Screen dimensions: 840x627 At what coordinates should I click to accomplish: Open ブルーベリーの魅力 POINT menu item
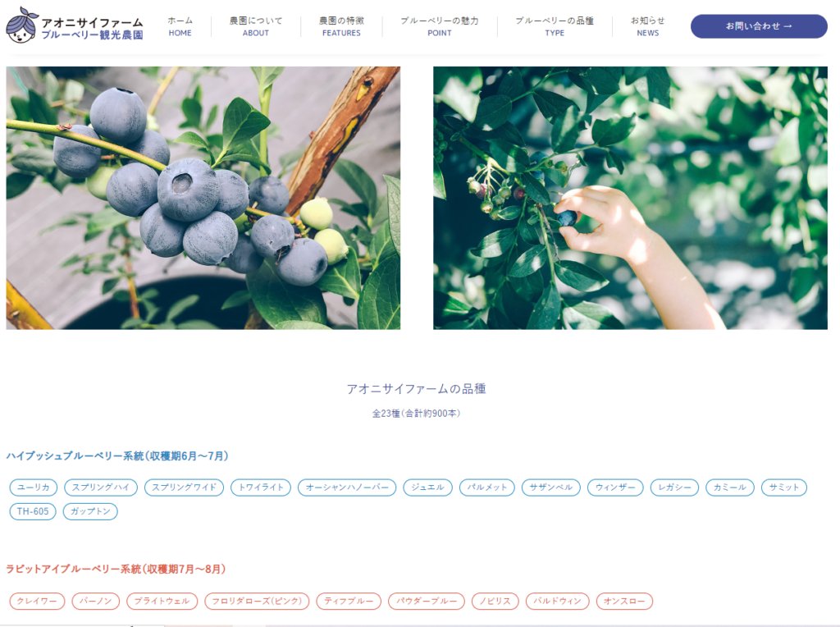click(440, 26)
